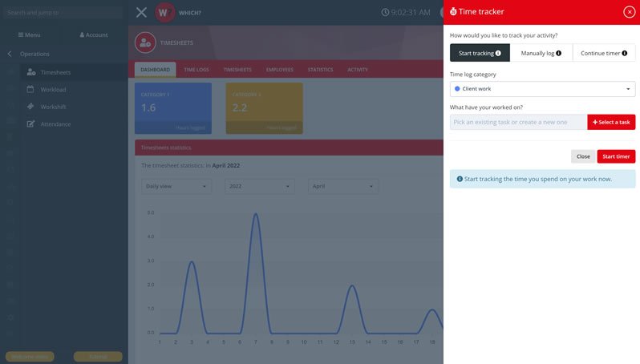The image size is (640, 364).
Task: Click the Select a task button
Action: pos(611,122)
